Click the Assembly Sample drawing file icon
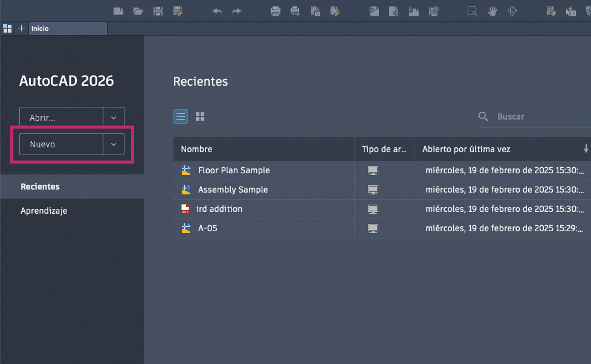This screenshot has width=591, height=364. tap(186, 190)
